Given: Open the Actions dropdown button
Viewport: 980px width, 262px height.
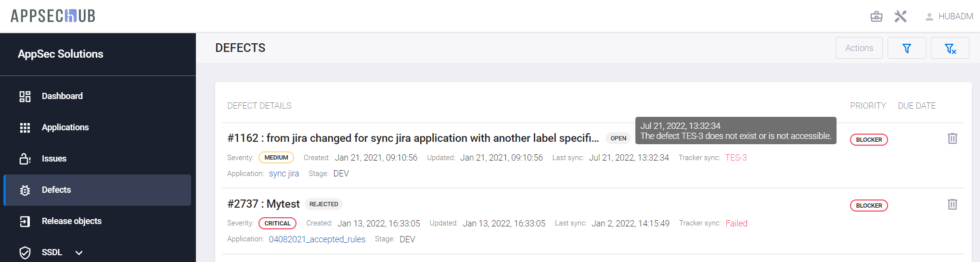Looking at the screenshot, I should 859,48.
